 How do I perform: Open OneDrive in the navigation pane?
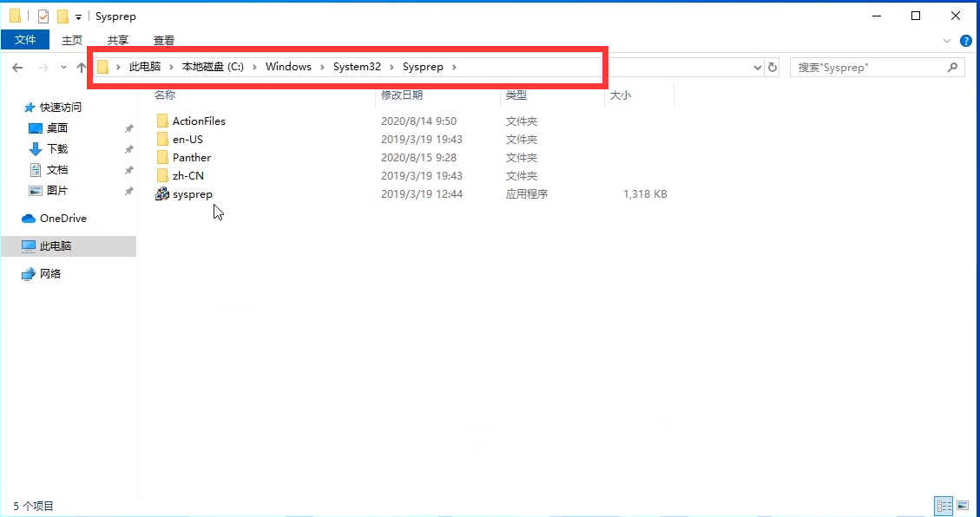[62, 219]
